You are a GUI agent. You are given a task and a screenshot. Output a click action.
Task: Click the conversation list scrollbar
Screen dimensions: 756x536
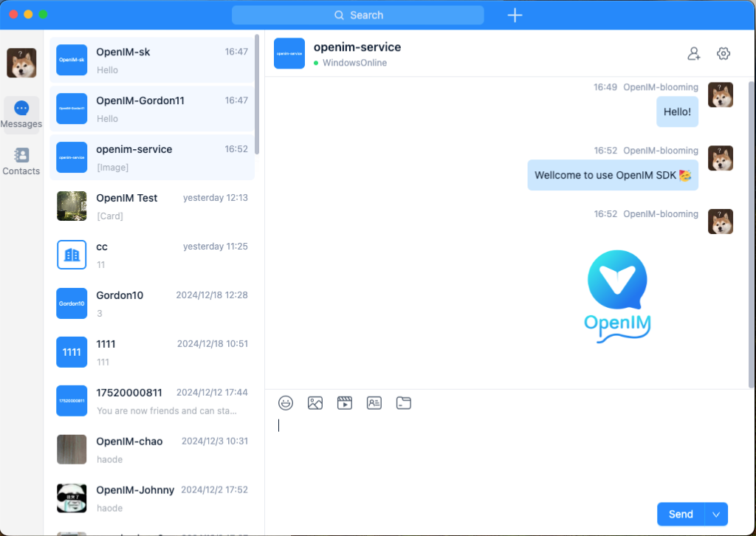[257, 94]
